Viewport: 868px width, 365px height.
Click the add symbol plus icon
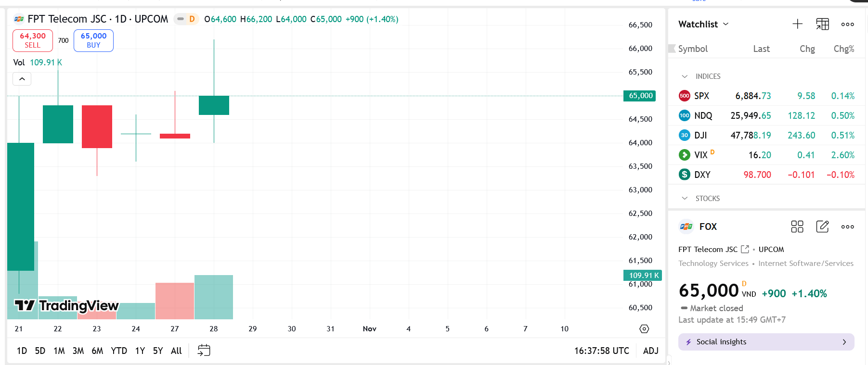tap(797, 24)
